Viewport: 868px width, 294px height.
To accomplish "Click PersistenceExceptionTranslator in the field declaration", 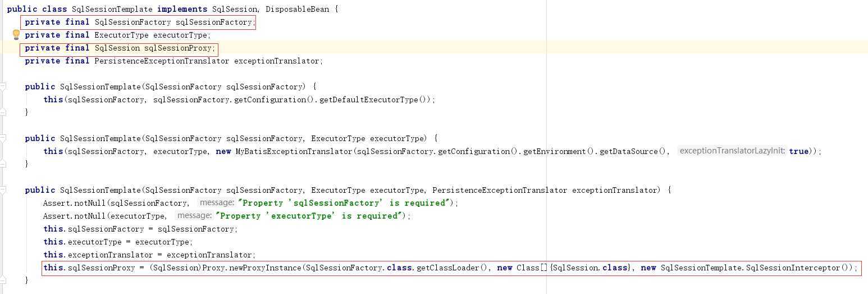I will [x=162, y=61].
